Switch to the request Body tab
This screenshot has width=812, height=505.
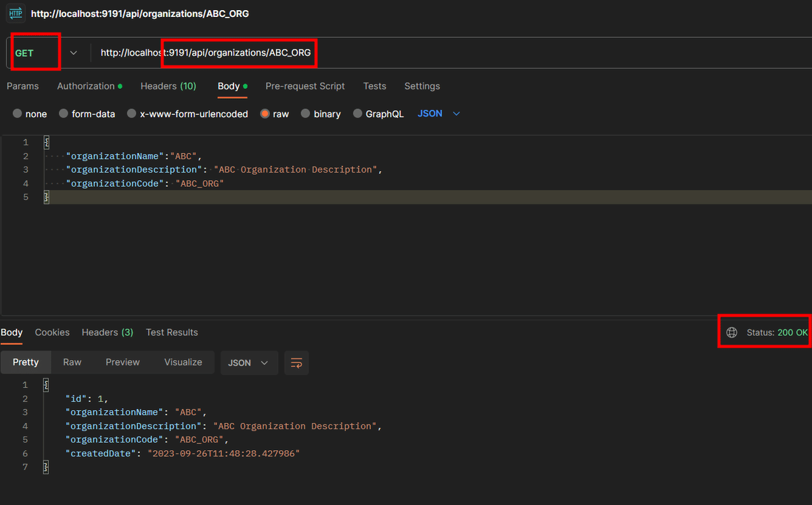click(x=232, y=86)
